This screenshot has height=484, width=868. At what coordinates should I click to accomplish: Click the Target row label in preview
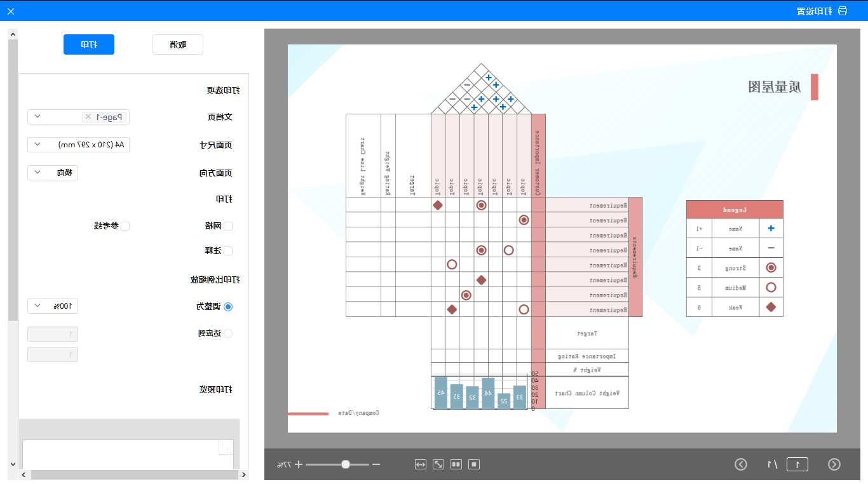pos(587,333)
